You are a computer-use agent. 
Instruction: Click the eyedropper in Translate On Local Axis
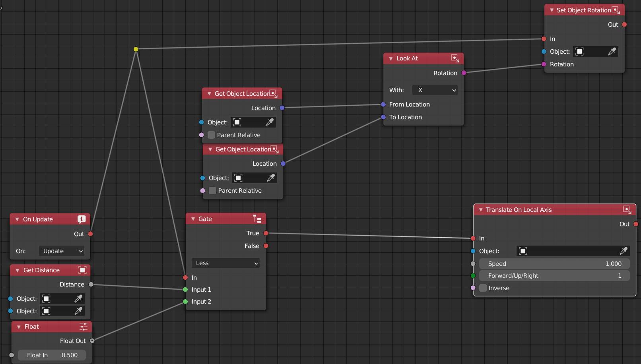624,251
